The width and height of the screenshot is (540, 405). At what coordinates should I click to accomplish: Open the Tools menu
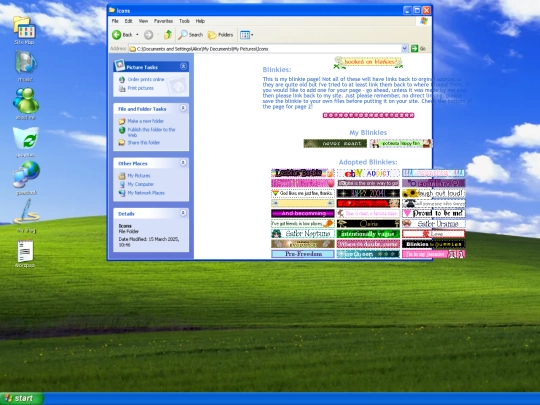(x=184, y=21)
